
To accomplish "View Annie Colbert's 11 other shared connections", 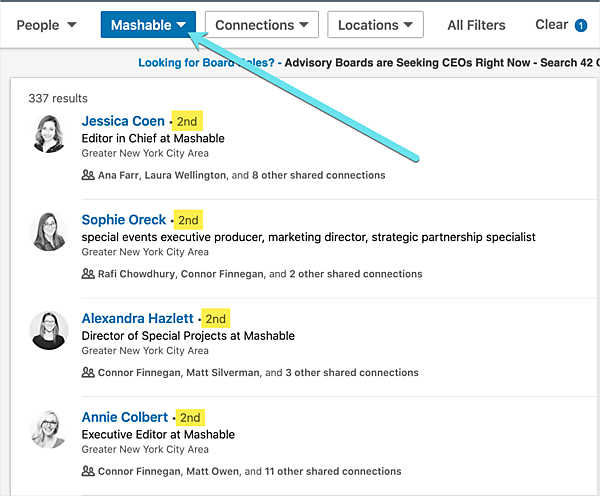I will tap(338, 471).
